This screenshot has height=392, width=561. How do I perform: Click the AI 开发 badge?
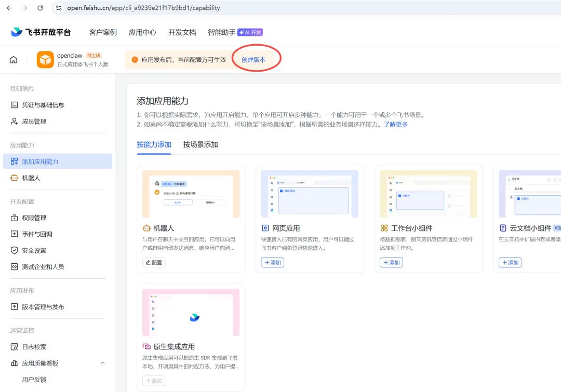[250, 33]
